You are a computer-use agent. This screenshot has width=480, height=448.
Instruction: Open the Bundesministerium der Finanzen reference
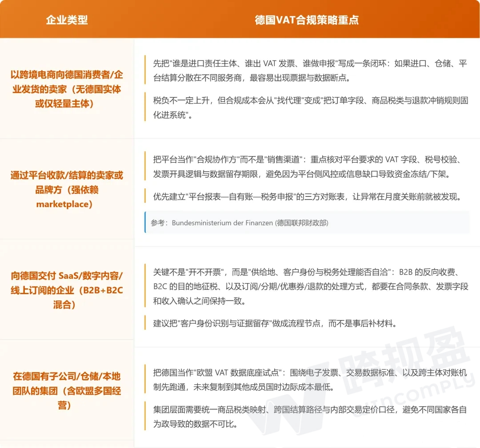pos(240,223)
